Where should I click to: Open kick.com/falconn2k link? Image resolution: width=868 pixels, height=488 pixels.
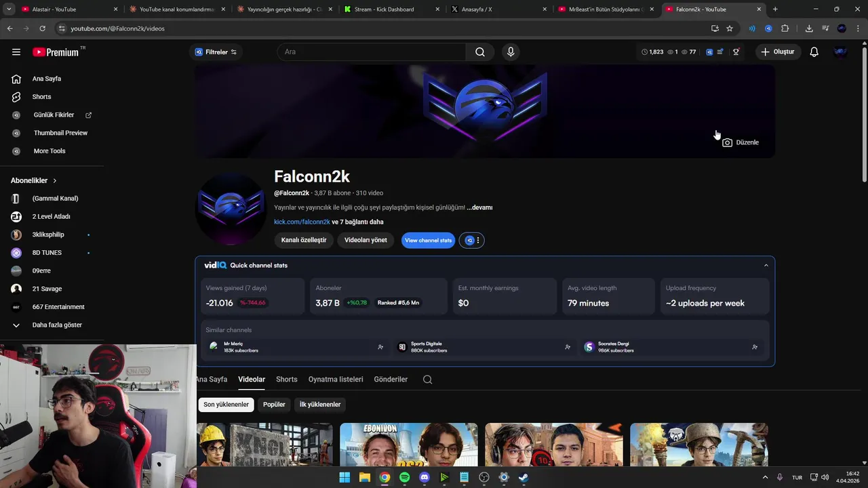point(302,222)
